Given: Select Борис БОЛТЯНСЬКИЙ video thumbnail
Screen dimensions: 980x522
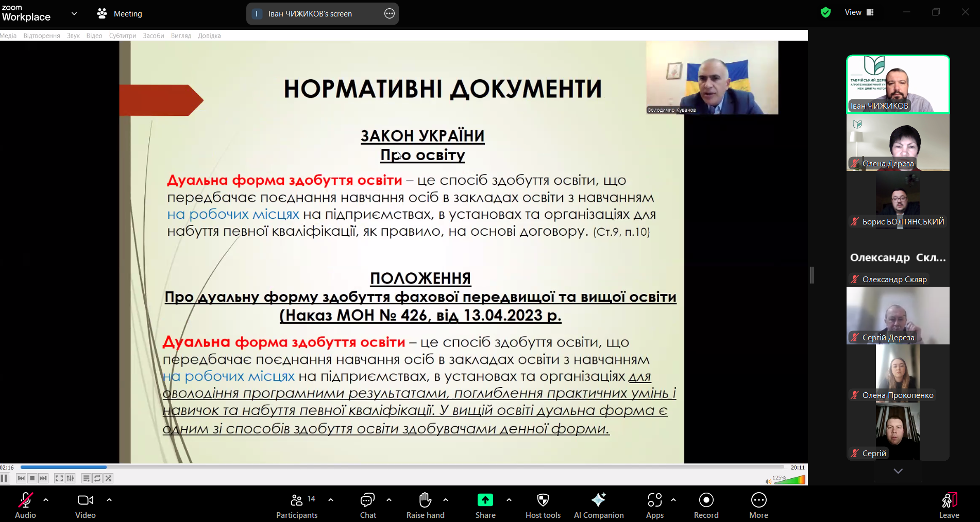Looking at the screenshot, I should (898, 200).
